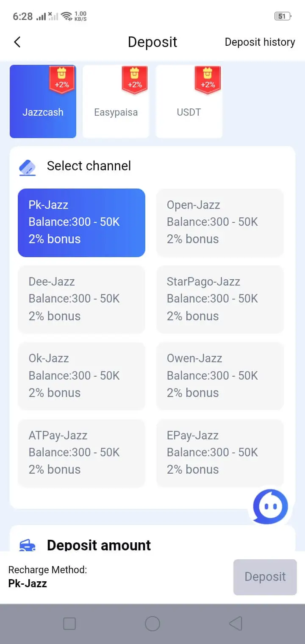The height and width of the screenshot is (644, 305).
Task: Tap the back arrow icon
Action: (x=17, y=42)
